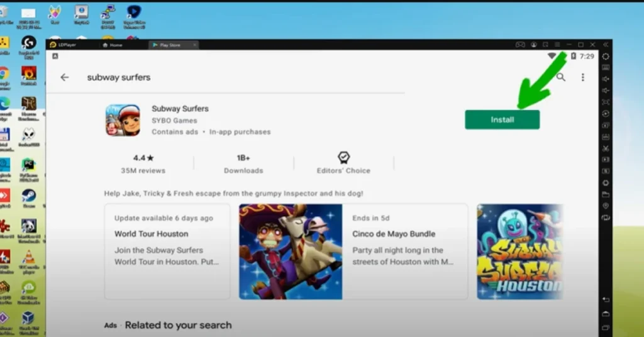Open keyboard mapping in sidebar
644x337 pixels.
pos(606,67)
